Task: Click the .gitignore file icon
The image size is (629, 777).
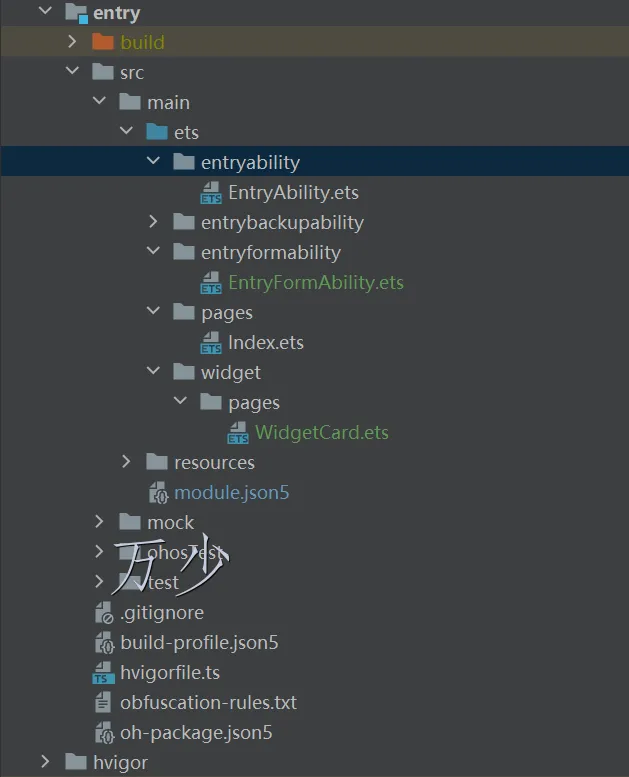Action: [x=103, y=613]
